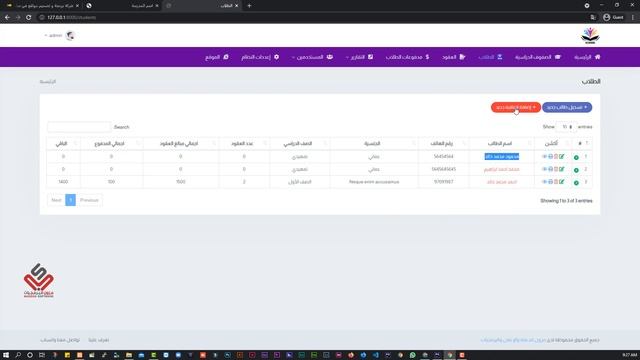Click the edit icon for student row 2
The height and width of the screenshot is (360, 640).
tap(562, 169)
